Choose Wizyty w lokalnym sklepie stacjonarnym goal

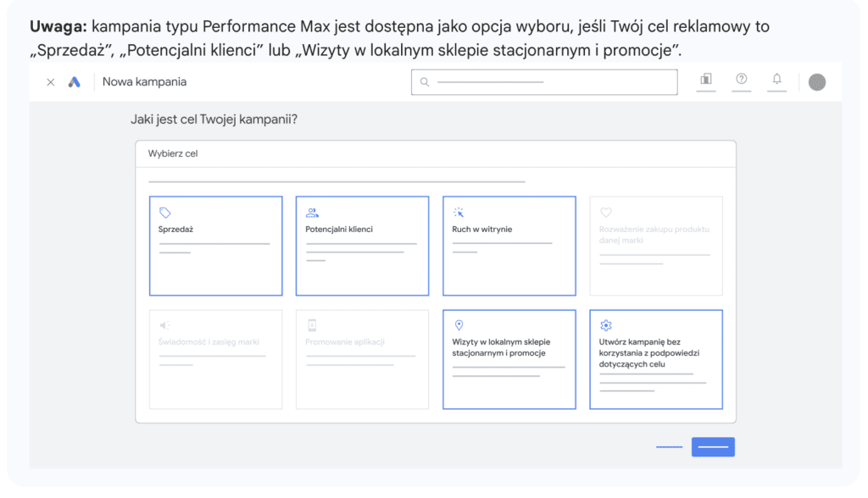click(x=509, y=359)
